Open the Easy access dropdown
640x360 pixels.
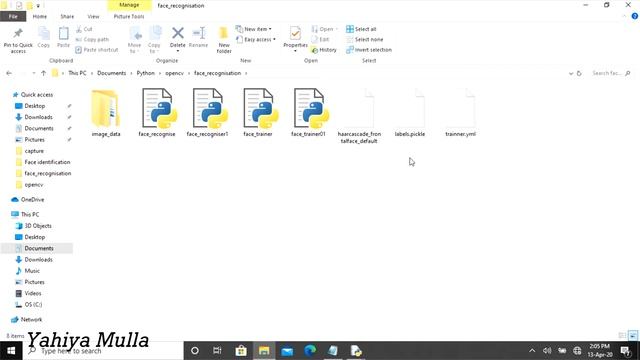point(256,40)
